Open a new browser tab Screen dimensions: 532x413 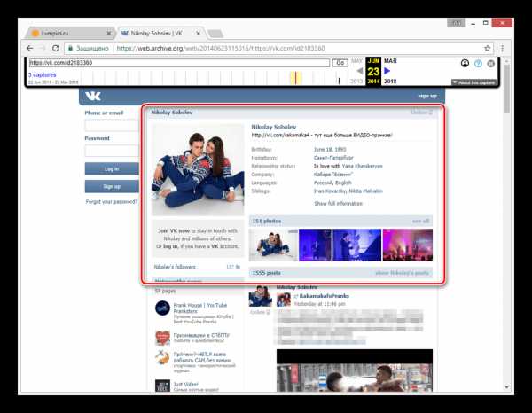click(x=215, y=34)
